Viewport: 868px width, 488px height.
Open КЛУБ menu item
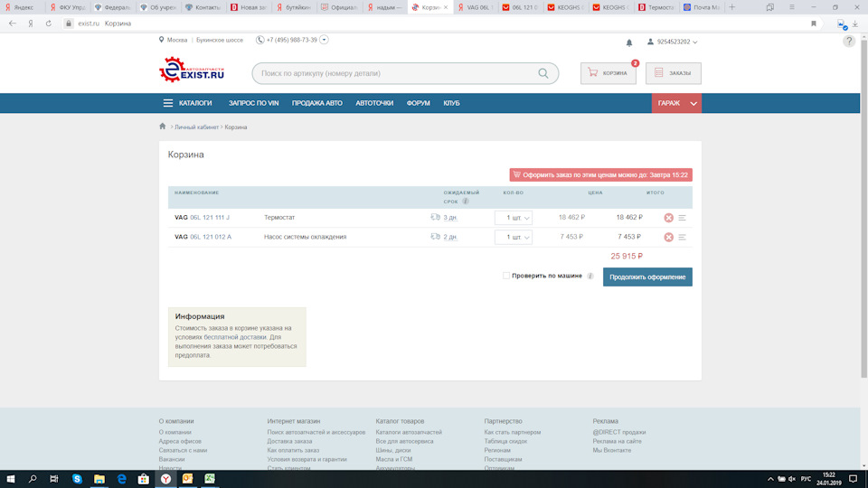(451, 103)
